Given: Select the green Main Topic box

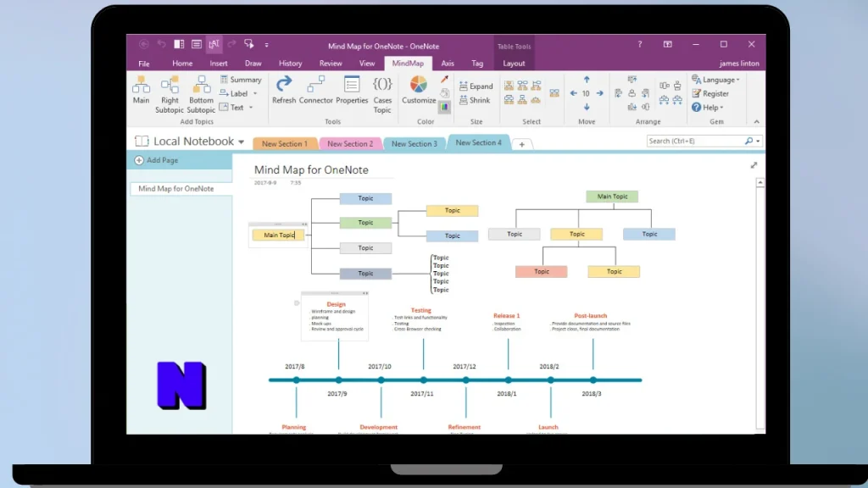Looking at the screenshot, I should coord(612,197).
